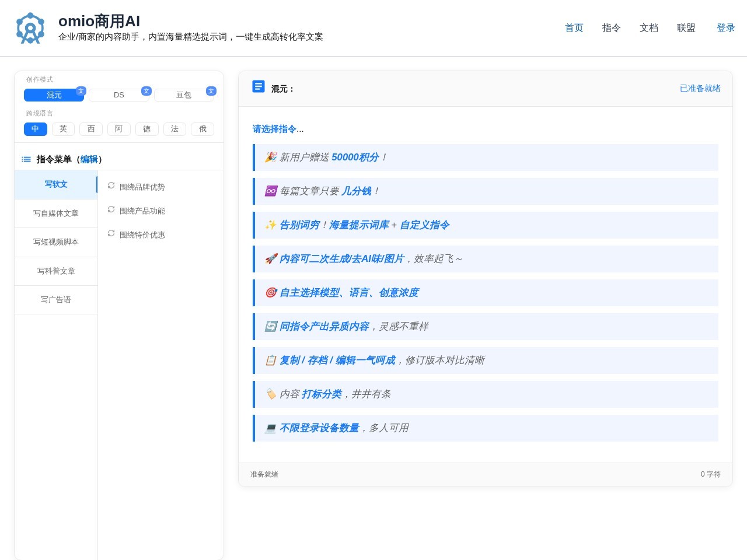747x560 pixels.
Task: Open the 首页 navigation link
Action: tap(574, 28)
